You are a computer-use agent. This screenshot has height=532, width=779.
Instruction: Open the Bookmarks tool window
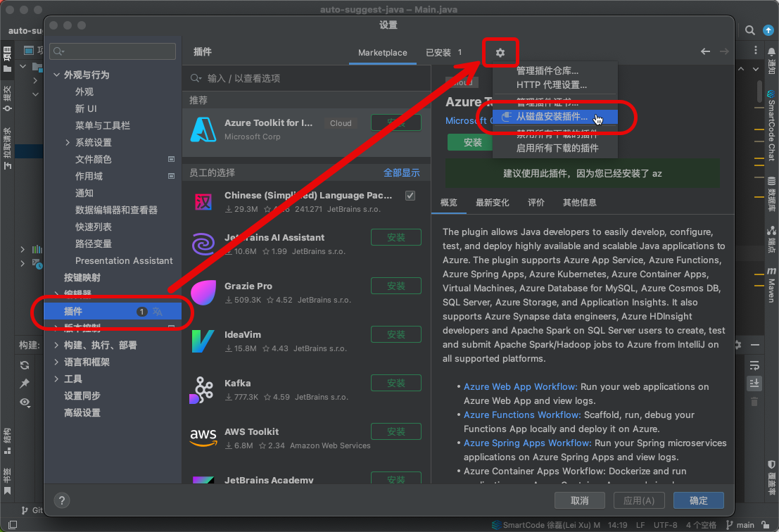tap(8, 481)
